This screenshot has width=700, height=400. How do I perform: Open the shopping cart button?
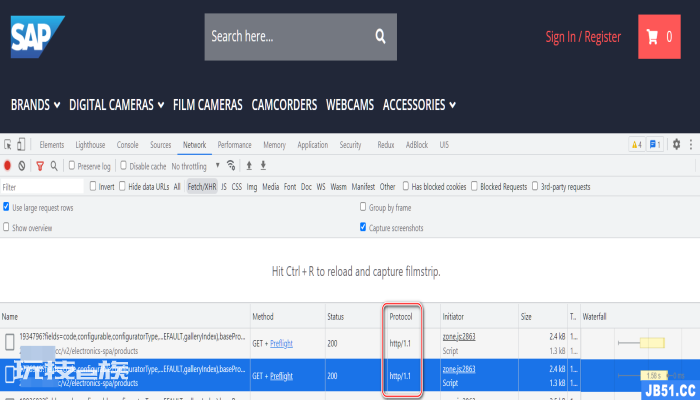(659, 37)
